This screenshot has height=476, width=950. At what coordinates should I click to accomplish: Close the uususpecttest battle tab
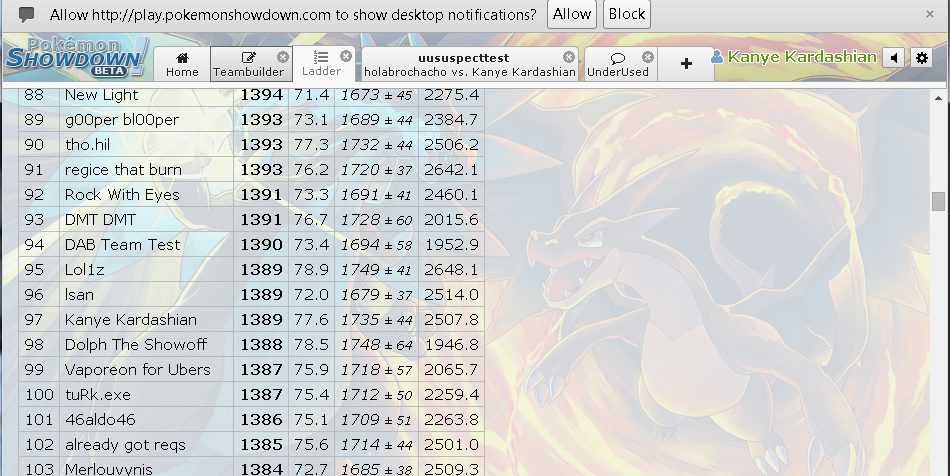click(568, 57)
